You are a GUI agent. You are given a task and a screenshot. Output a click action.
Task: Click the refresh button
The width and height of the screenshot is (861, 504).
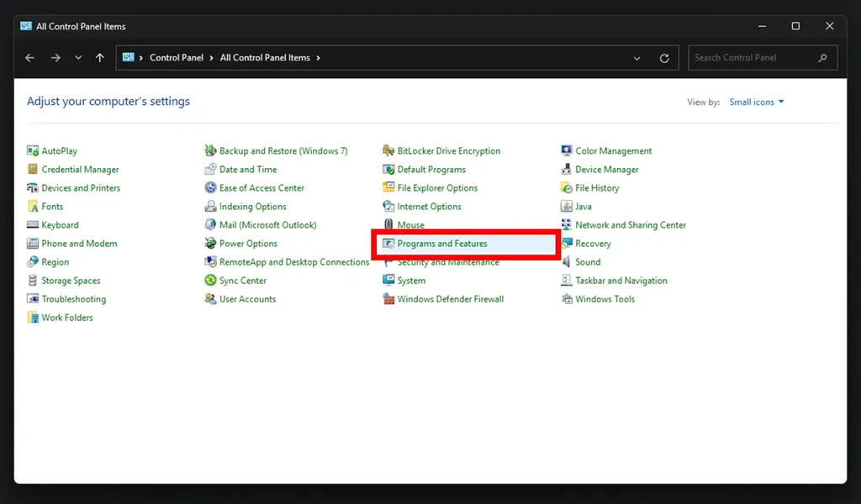click(664, 58)
